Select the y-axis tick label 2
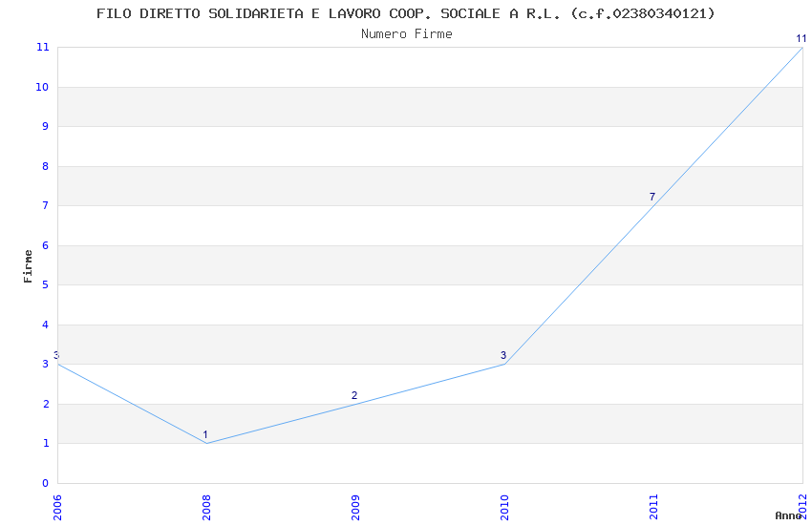Screen dimensions: 812x525 tap(46, 404)
